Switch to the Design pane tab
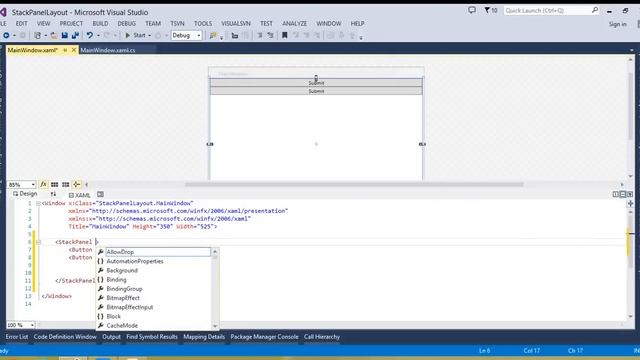640x360 pixels. click(25, 194)
